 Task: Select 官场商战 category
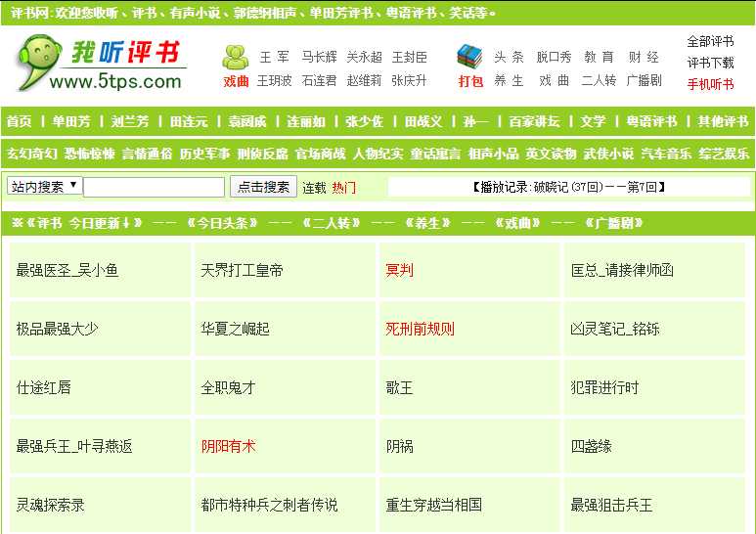click(321, 154)
